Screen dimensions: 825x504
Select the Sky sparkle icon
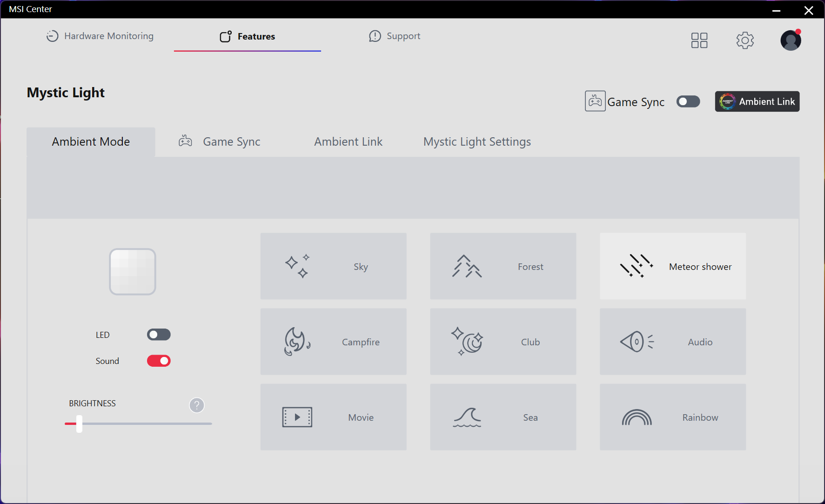click(x=298, y=266)
